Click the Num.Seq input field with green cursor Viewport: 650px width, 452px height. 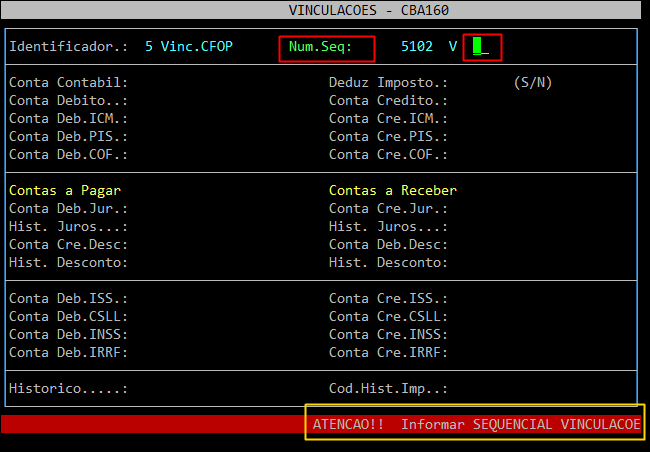tap(484, 46)
